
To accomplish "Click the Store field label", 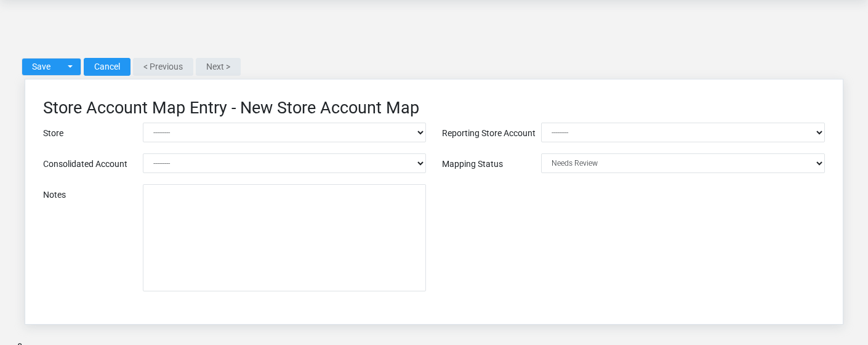I will [53, 133].
